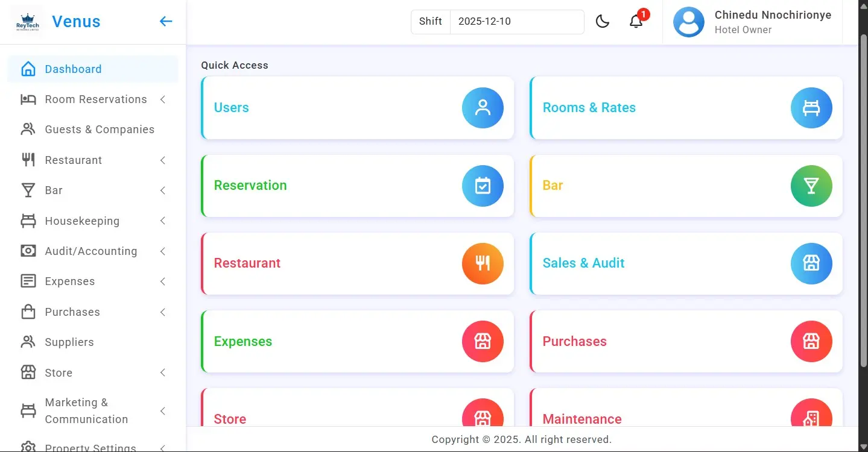Open Guests & Companies from sidebar

point(100,130)
